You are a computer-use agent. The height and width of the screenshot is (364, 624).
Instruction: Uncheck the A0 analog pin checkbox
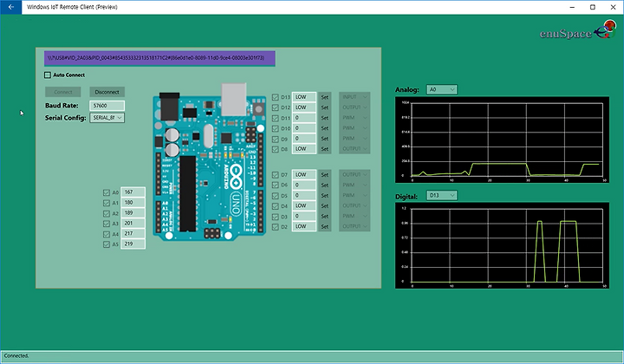coord(107,192)
